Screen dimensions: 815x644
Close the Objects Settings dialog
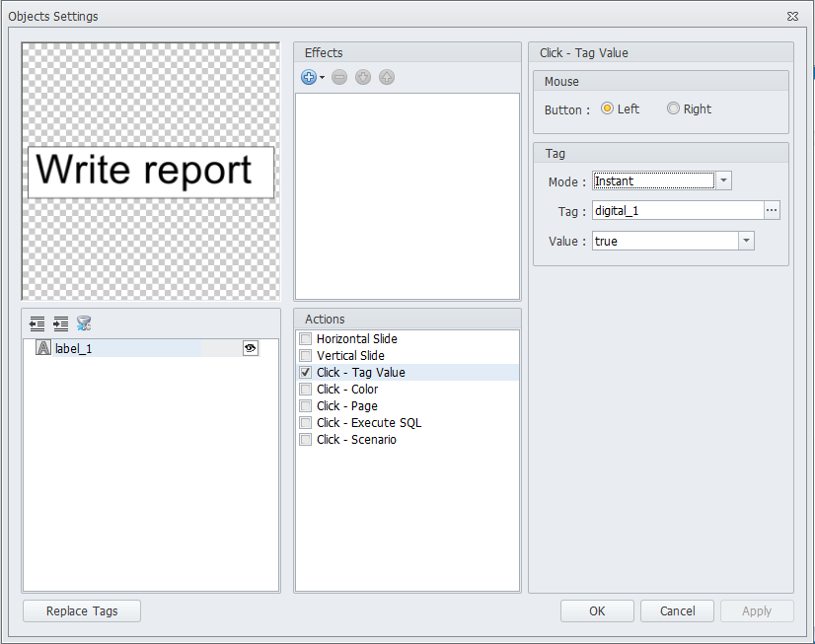tap(792, 17)
